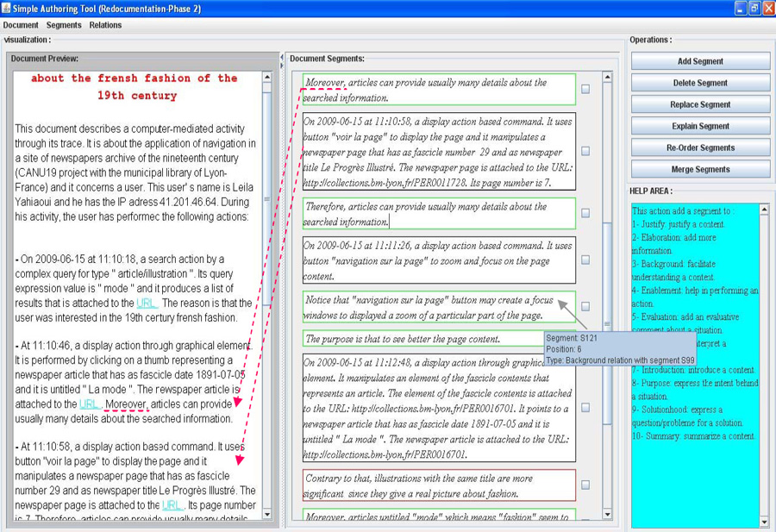Click '4- Enablement: help in performing an action' line
Viewport: 776px width, 532px height.
click(695, 297)
